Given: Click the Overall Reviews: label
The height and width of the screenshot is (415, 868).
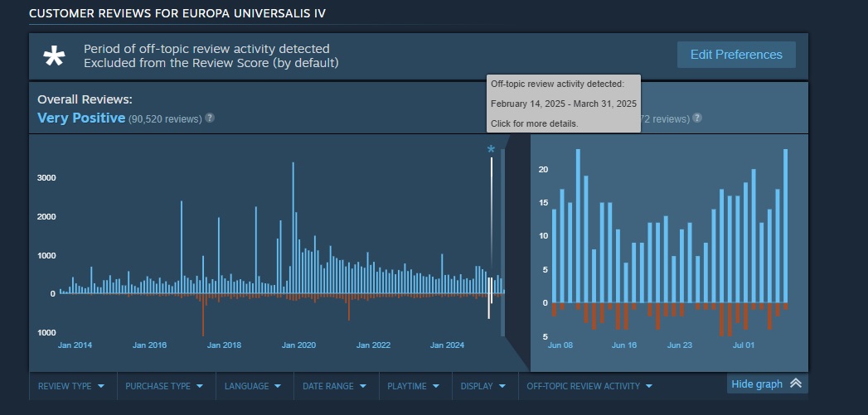Looking at the screenshot, I should point(85,99).
